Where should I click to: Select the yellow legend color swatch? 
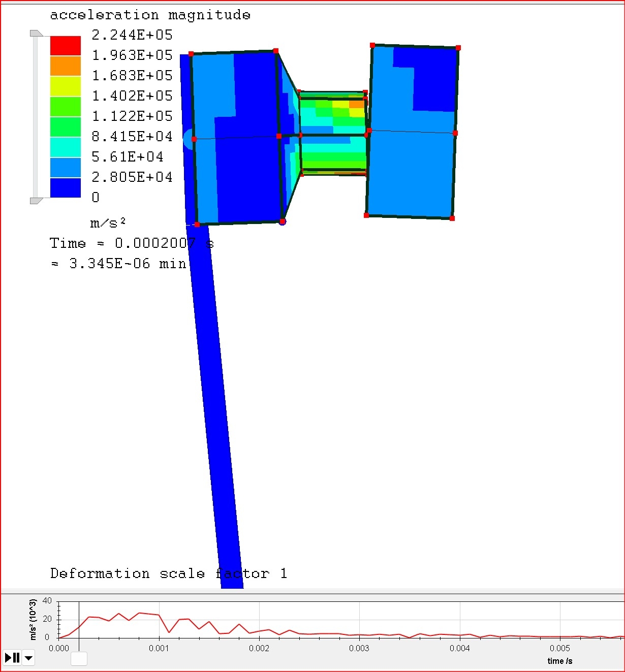pyautogui.click(x=65, y=86)
